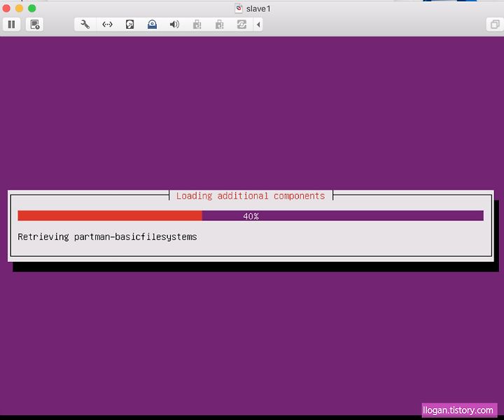
Task: Click the sound card speaker icon
Action: [174, 24]
